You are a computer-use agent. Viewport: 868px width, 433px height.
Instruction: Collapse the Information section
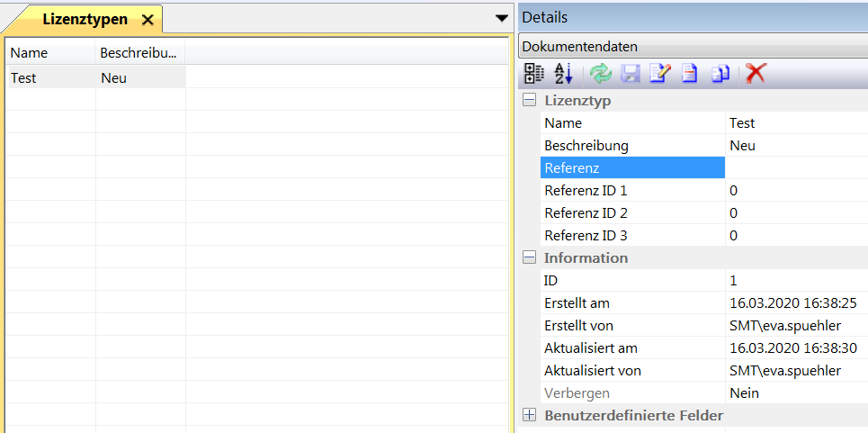tap(530, 258)
